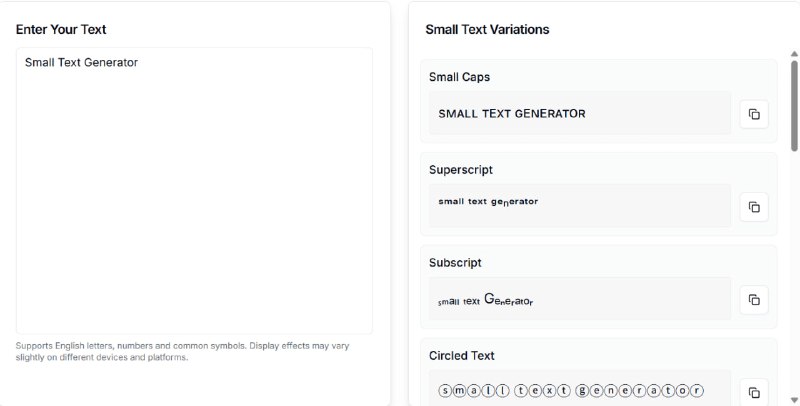Viewport: 800px width, 406px height.
Task: Click the superscript output text box
Action: [x=580, y=205]
